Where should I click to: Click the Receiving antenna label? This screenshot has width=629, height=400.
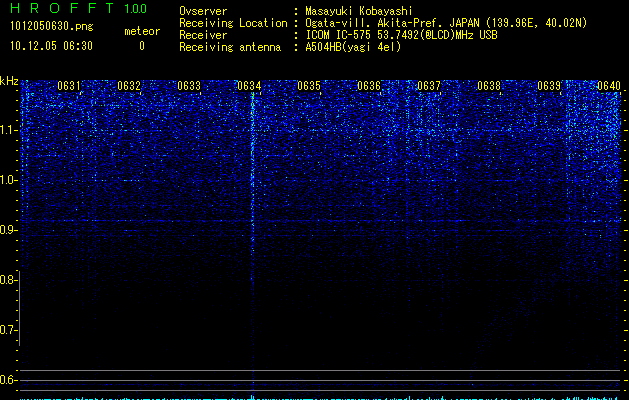pyautogui.click(x=230, y=47)
